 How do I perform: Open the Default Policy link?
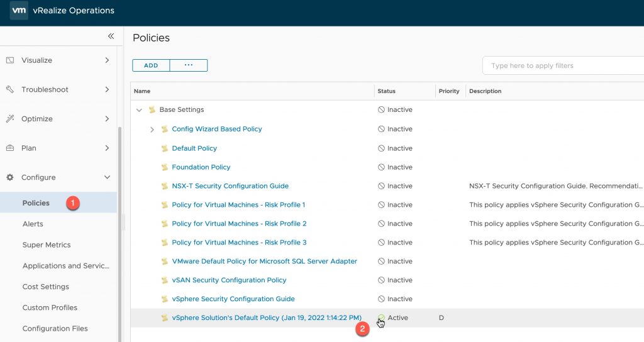pos(194,148)
